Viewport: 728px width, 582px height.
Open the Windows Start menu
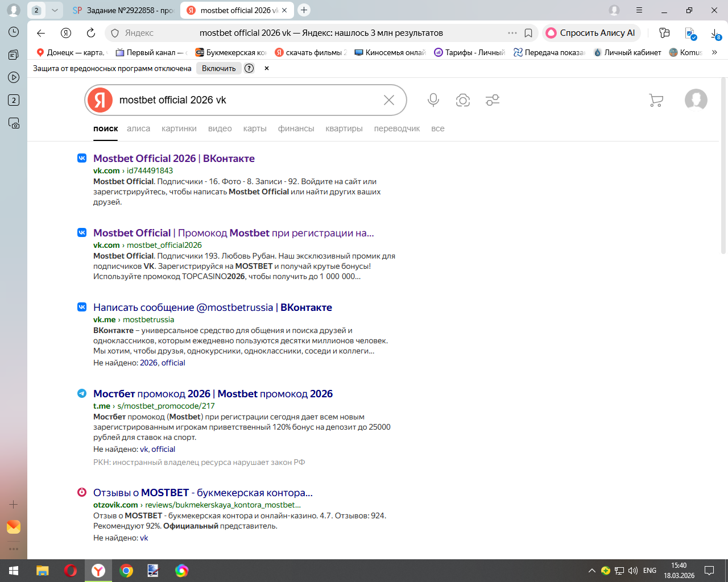[x=14, y=571]
